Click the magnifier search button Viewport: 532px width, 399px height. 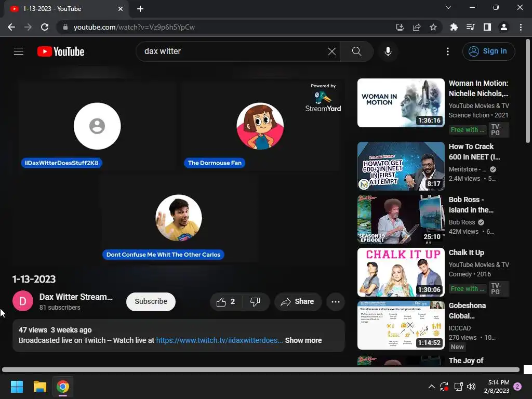pyautogui.click(x=356, y=51)
